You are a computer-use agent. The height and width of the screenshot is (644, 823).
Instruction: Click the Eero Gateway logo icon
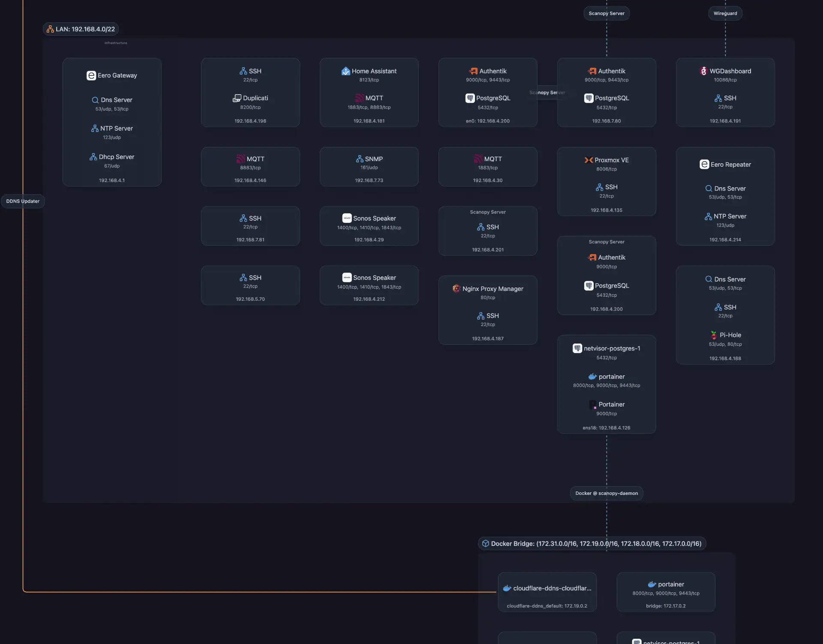coord(91,75)
